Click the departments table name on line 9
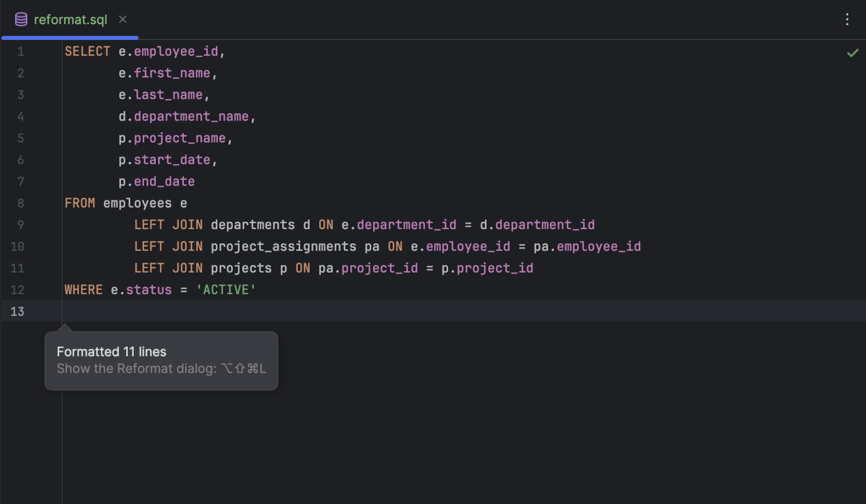Viewport: 866px width, 504px height. coord(253,225)
